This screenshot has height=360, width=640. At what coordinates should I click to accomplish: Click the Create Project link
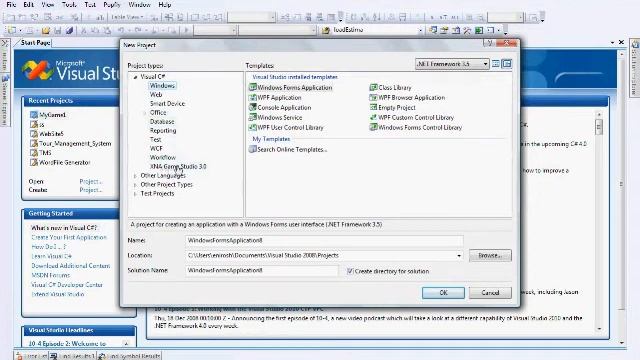click(x=91, y=190)
